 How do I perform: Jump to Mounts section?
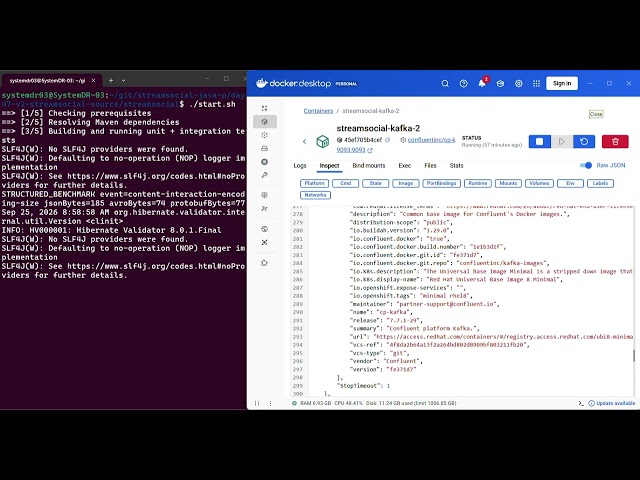[x=508, y=183]
